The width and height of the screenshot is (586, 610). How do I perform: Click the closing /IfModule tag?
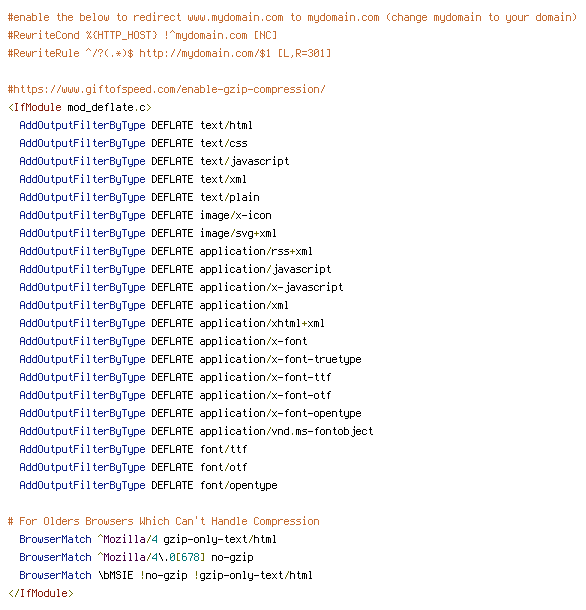(41, 593)
